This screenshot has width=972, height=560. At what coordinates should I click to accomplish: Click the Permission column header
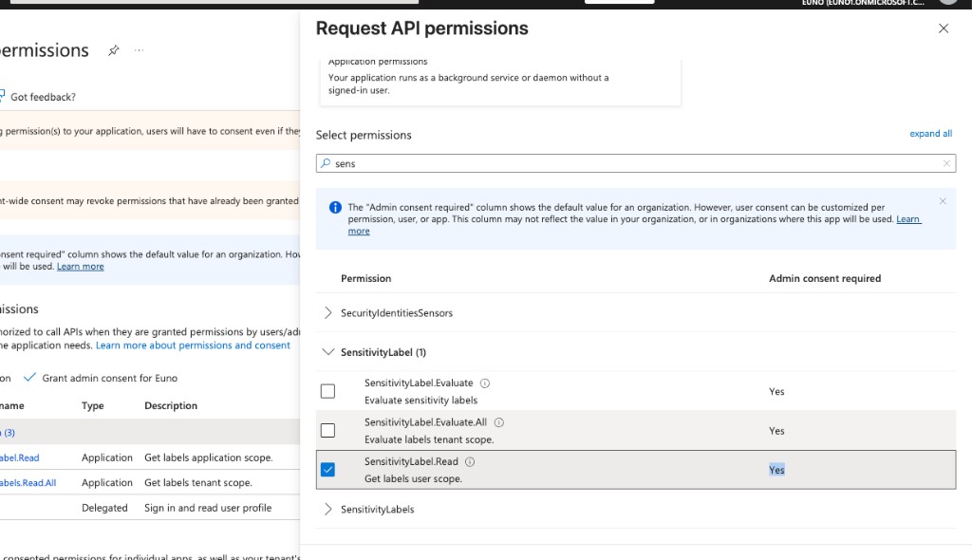(x=365, y=278)
